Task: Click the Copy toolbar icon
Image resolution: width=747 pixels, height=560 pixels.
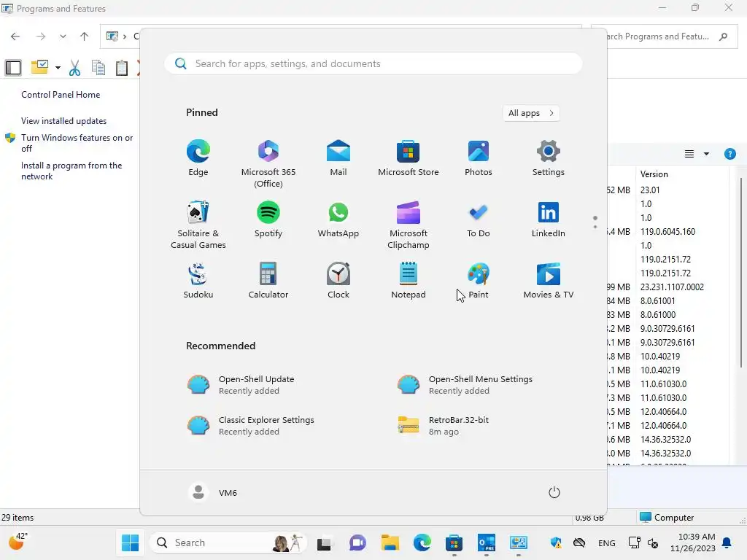Action: pyautogui.click(x=98, y=68)
